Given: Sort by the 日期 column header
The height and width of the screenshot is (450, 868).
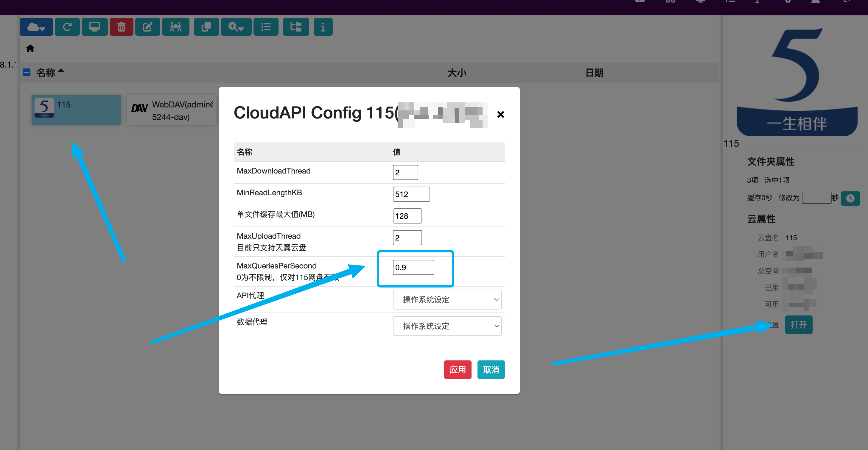Looking at the screenshot, I should coord(594,73).
